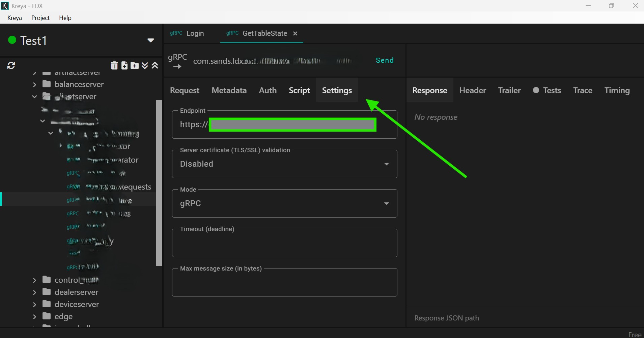Open the Kreya menu
The width and height of the screenshot is (644, 338).
click(x=15, y=18)
